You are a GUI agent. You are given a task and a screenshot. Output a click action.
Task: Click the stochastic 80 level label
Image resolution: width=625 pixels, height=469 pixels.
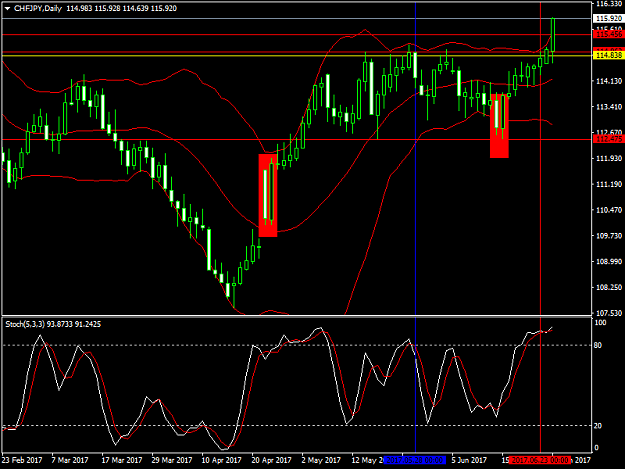pyautogui.click(x=597, y=345)
